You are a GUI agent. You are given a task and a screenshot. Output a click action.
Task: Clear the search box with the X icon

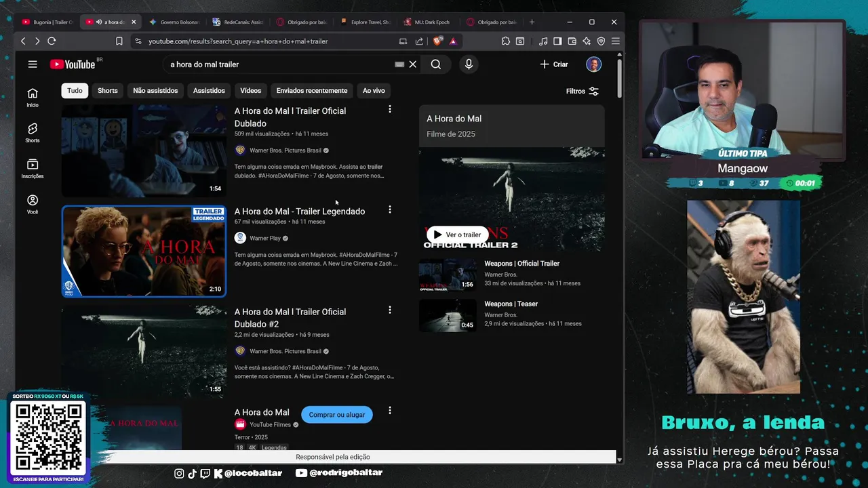click(412, 64)
